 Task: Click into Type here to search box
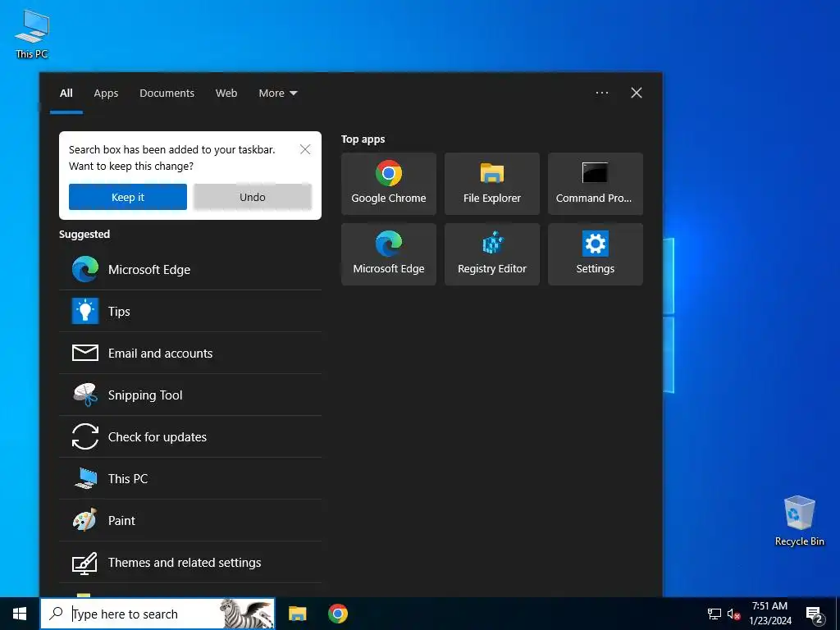[157, 614]
